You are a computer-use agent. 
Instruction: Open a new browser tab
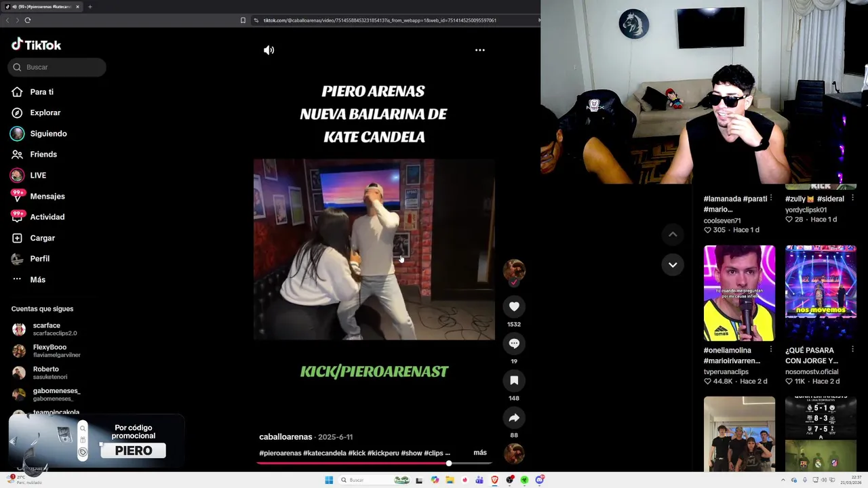pos(90,7)
